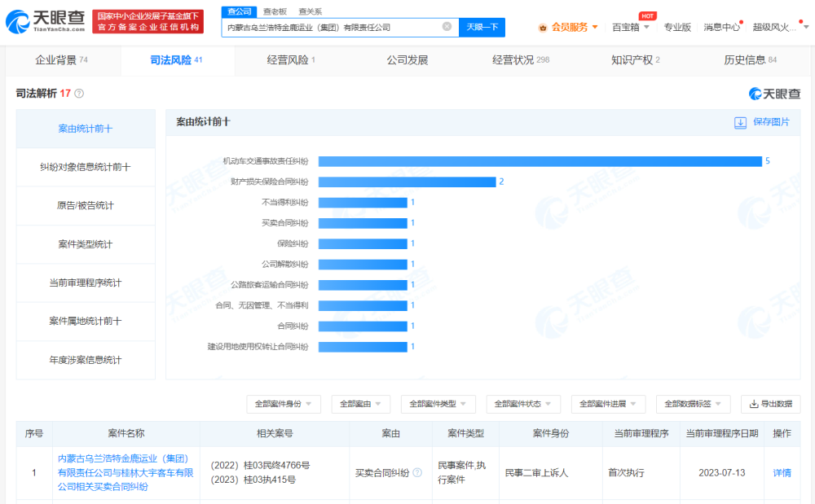Select 案由统计前十 in the side list

coord(86,129)
